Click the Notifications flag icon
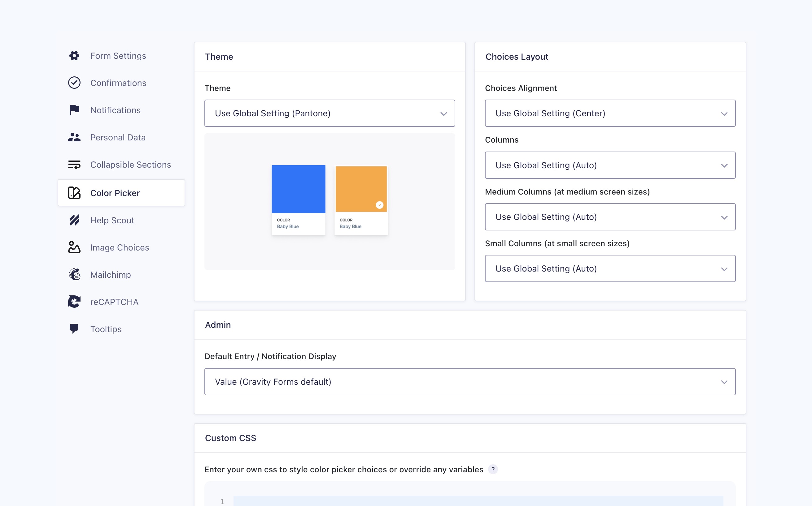This screenshot has height=506, width=812. pos(74,109)
